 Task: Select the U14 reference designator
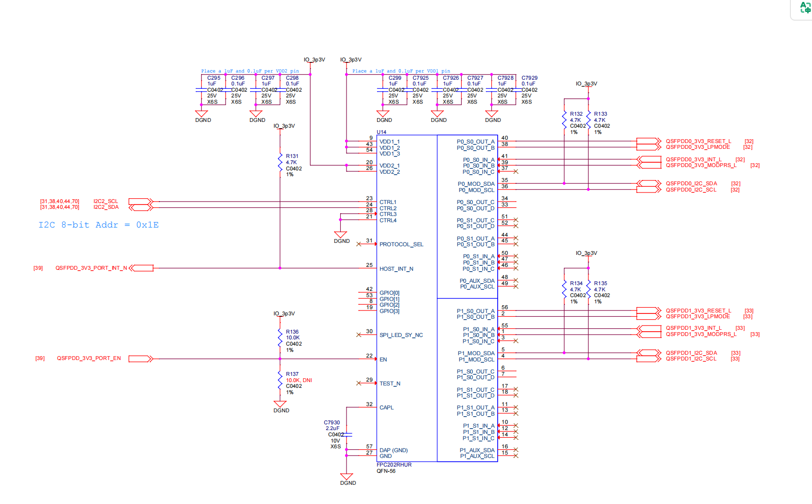(382, 132)
